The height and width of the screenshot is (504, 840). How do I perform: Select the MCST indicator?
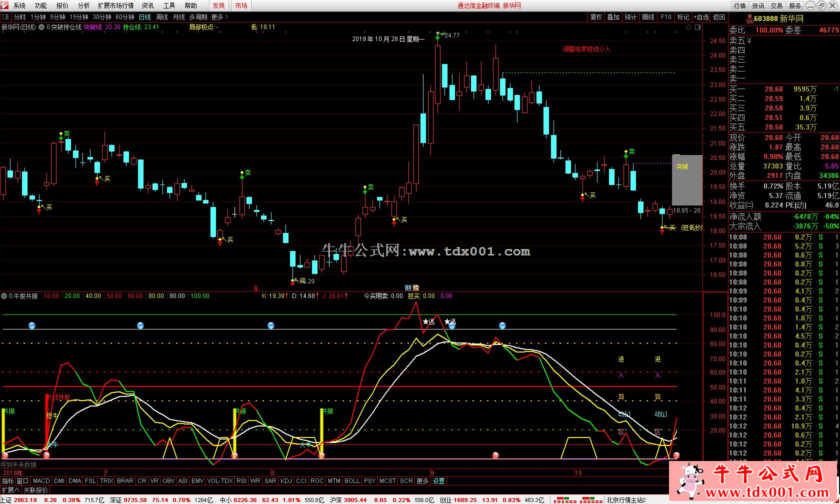(x=387, y=481)
